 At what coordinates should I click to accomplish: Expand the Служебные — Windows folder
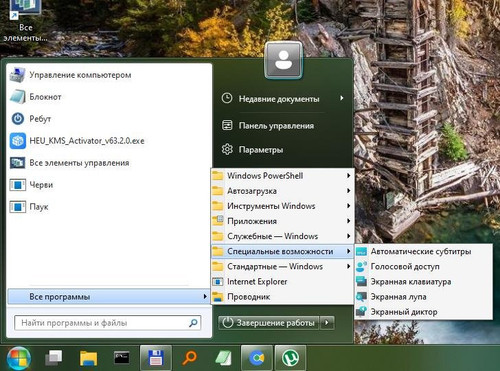point(282,236)
